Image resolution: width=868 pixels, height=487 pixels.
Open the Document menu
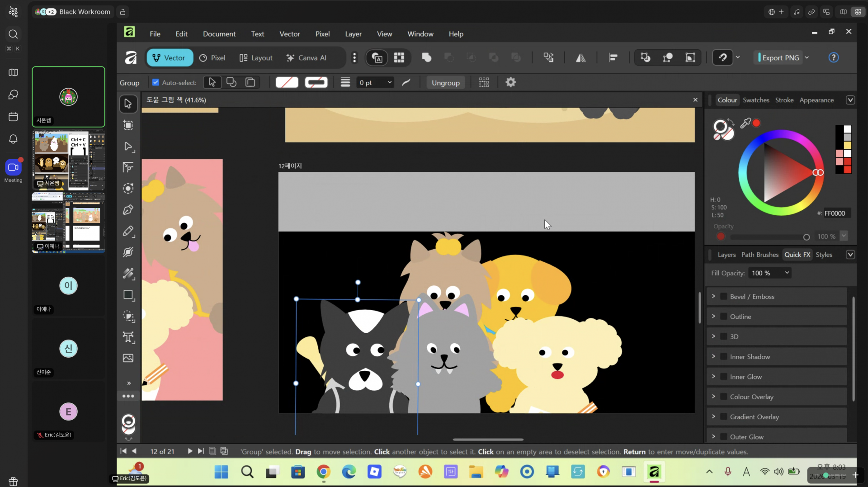pos(219,34)
